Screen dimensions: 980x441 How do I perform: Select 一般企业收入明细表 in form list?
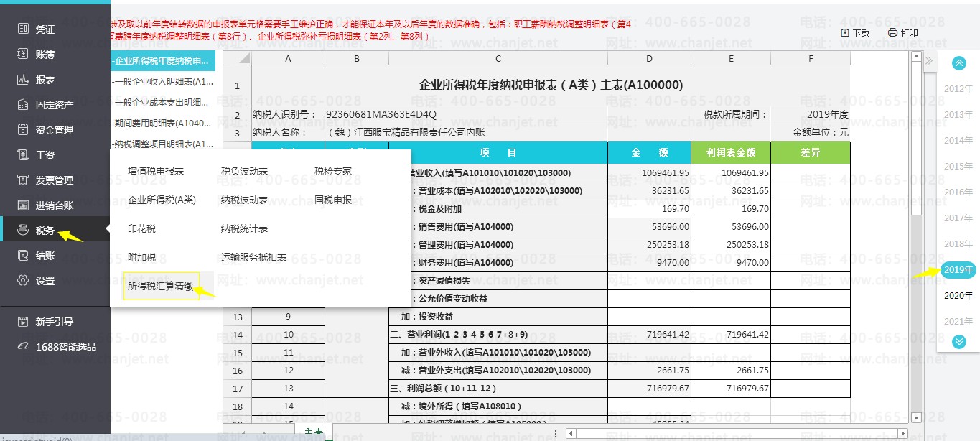(162, 81)
